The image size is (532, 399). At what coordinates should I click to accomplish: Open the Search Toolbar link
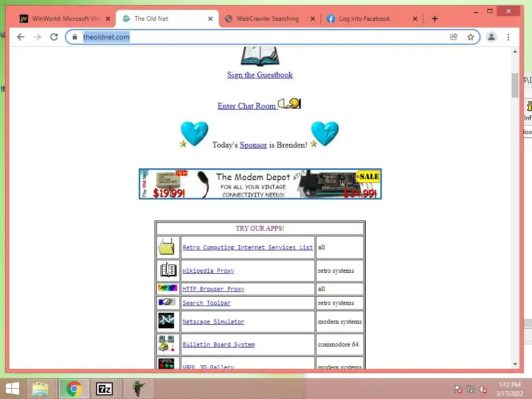(x=207, y=303)
